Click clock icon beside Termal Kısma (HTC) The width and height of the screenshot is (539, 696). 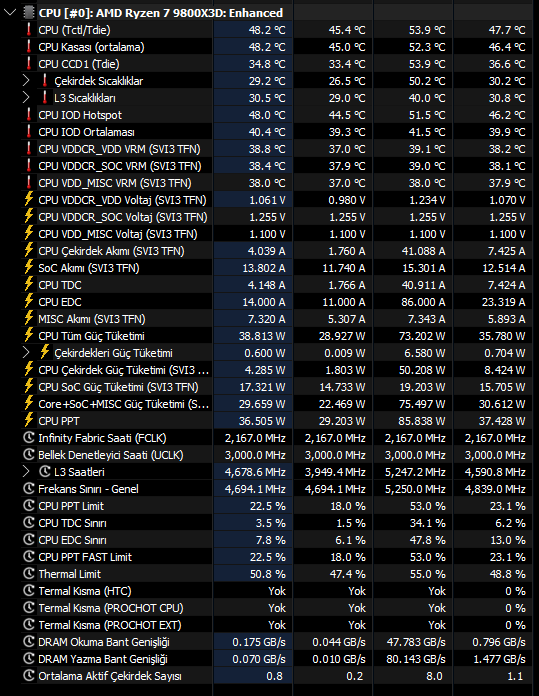[x=29, y=591]
